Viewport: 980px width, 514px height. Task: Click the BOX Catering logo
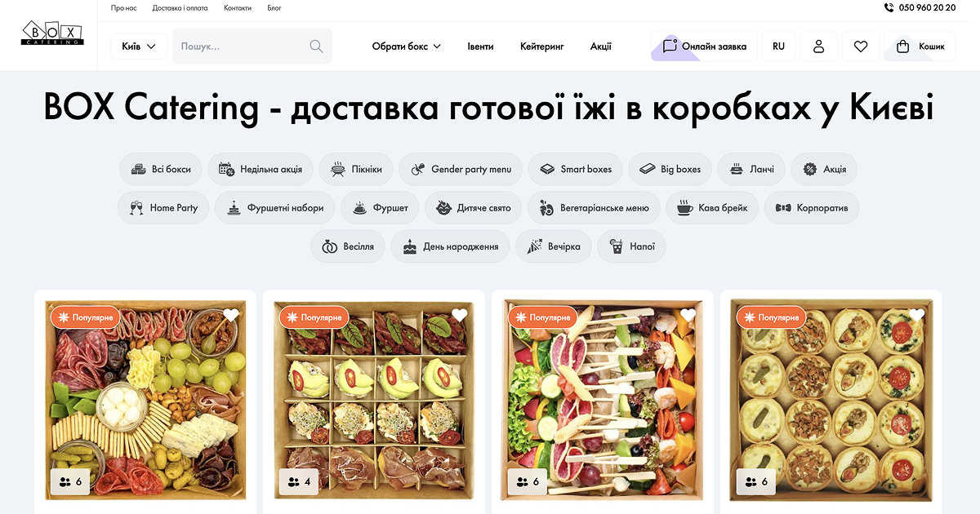pos(52,33)
